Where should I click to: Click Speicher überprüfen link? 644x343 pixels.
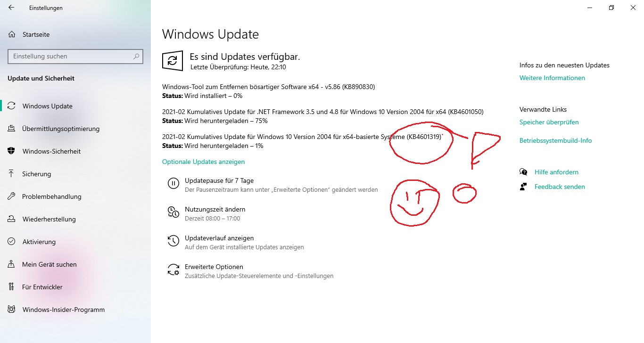coord(549,122)
